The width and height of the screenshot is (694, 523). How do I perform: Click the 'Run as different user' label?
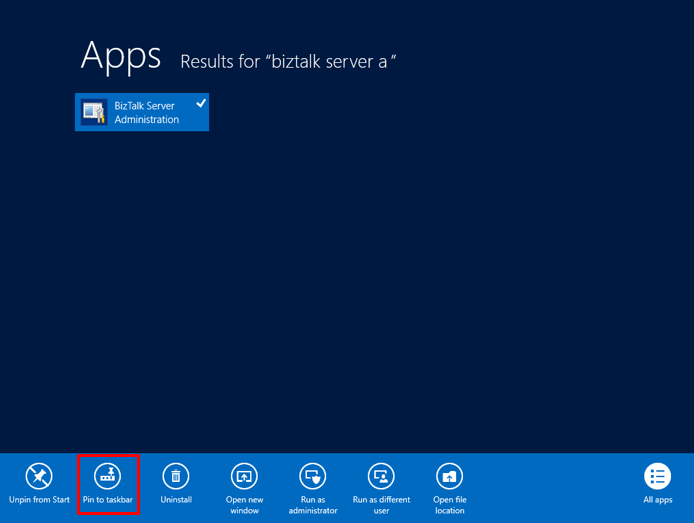[381, 505]
